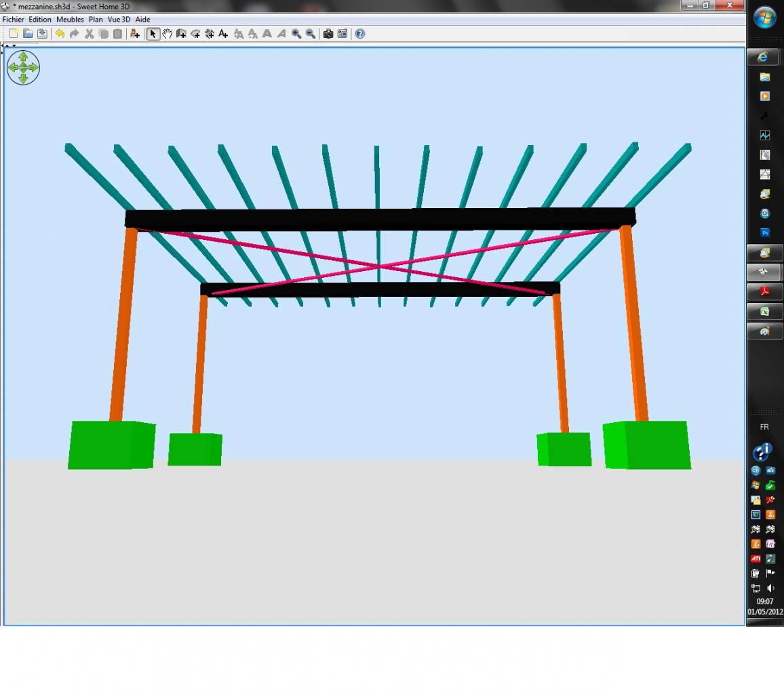Switch to Excel taskbar button
This screenshot has height=694, width=784.
click(x=764, y=312)
